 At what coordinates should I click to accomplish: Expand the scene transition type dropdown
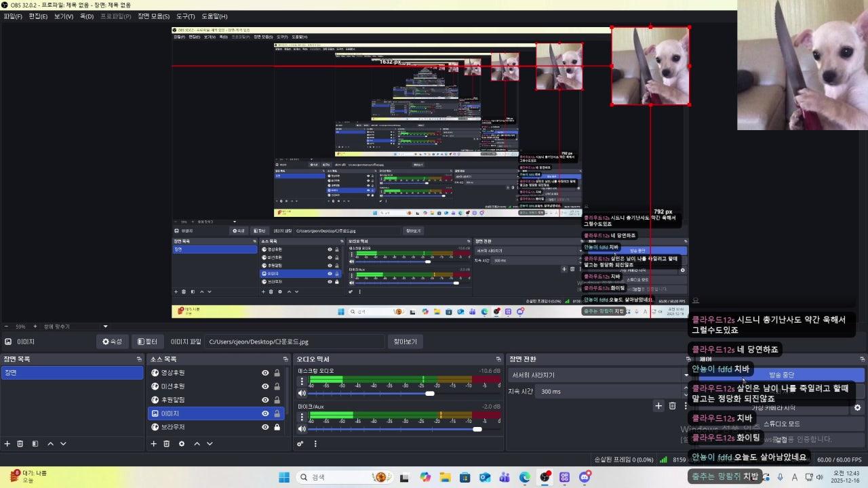coord(597,375)
